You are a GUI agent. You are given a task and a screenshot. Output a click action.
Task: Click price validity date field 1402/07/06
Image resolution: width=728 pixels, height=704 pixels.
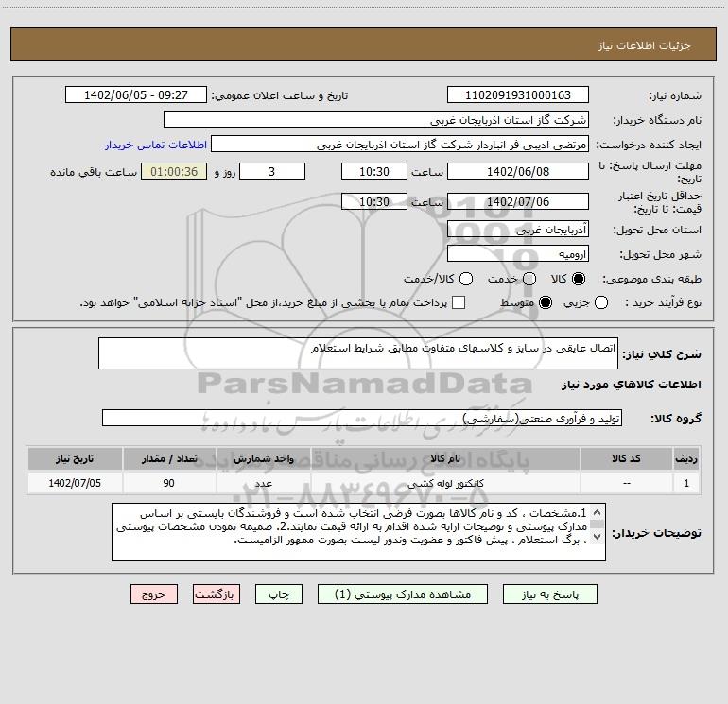(x=518, y=201)
